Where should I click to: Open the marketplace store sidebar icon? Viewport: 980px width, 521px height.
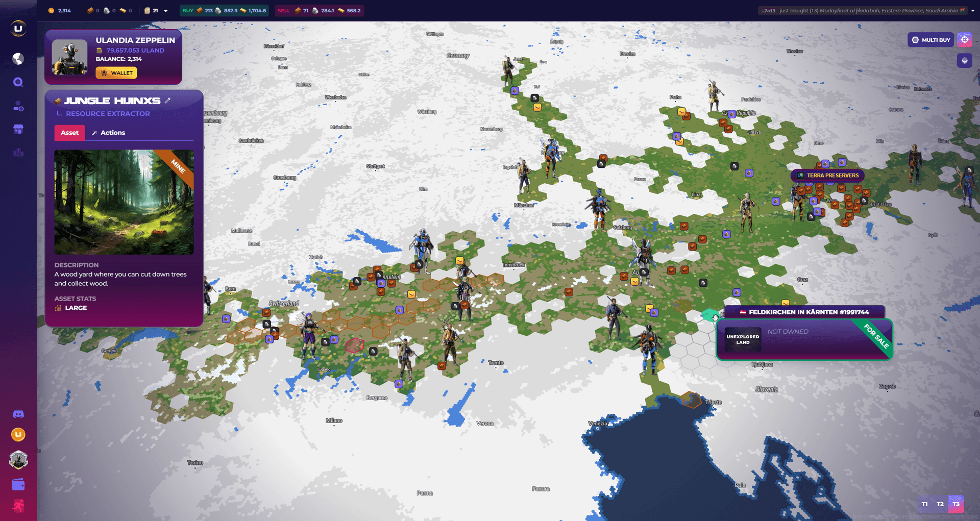(x=18, y=129)
